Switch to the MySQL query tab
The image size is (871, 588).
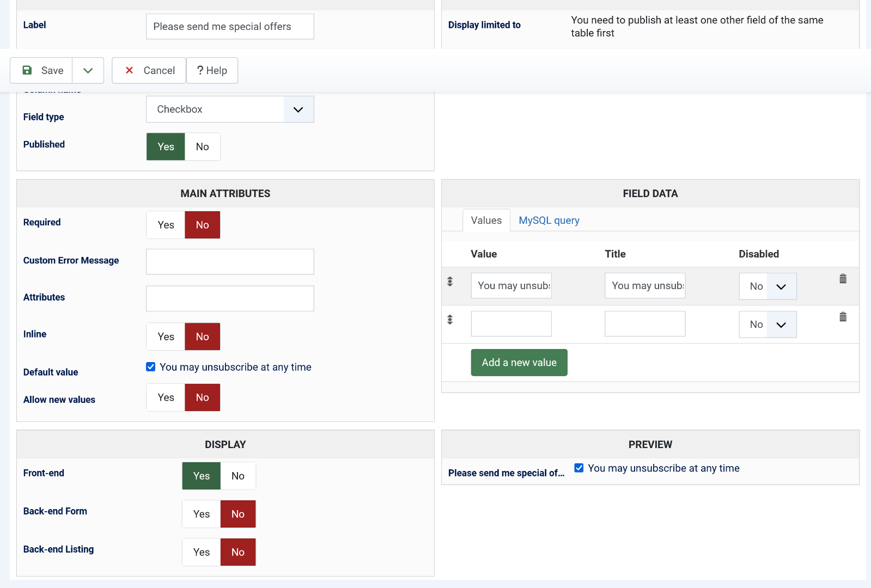tap(549, 220)
